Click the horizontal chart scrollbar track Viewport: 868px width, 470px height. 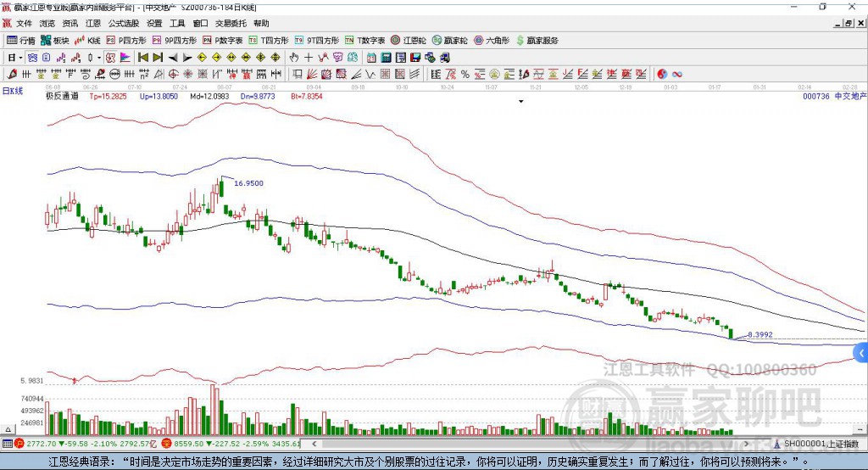pyautogui.click(x=531, y=444)
